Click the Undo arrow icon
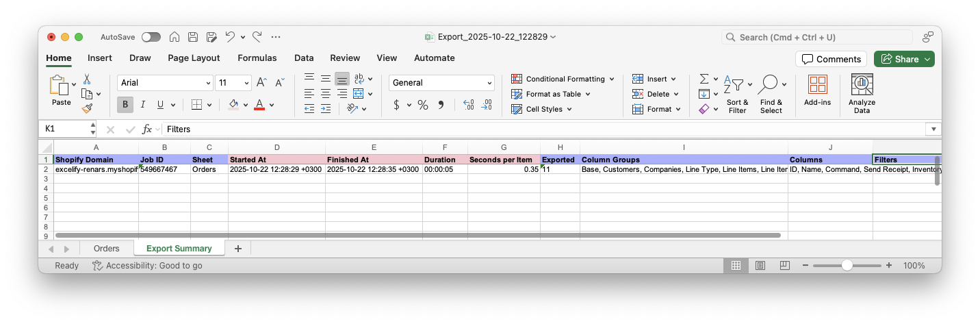This screenshot has width=980, height=324. tap(230, 37)
